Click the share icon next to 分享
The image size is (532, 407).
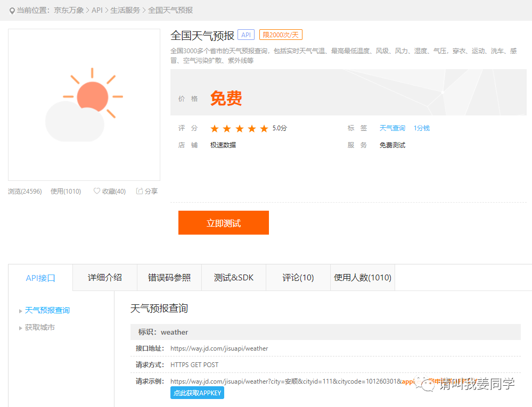[140, 191]
